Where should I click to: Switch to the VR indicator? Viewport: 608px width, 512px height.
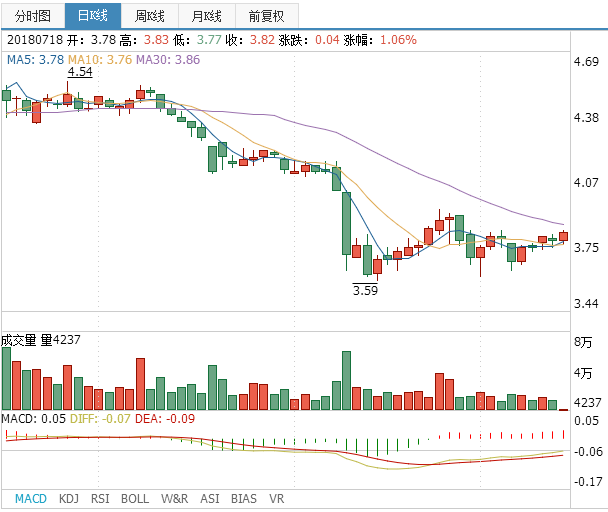(x=276, y=498)
